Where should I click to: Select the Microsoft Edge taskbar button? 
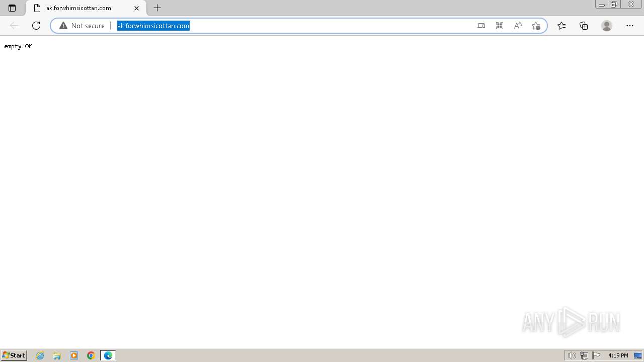tap(108, 355)
